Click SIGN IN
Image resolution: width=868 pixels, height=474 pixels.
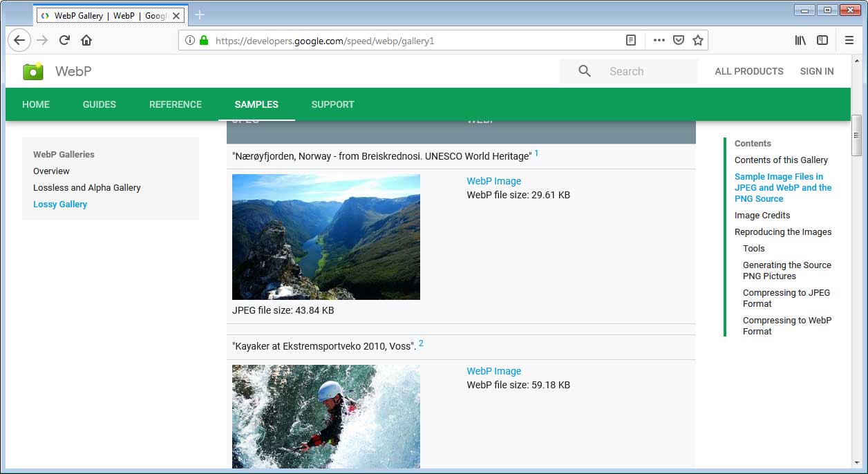point(817,71)
